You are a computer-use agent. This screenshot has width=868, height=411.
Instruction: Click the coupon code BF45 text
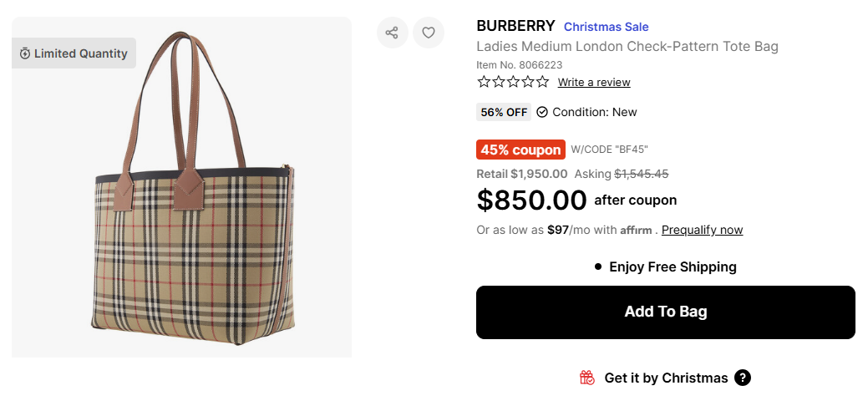610,150
